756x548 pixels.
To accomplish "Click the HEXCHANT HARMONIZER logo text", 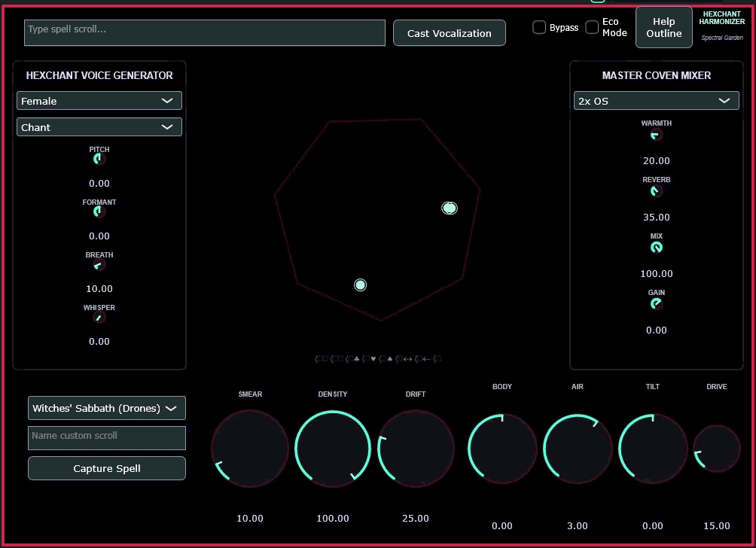I will (722, 18).
